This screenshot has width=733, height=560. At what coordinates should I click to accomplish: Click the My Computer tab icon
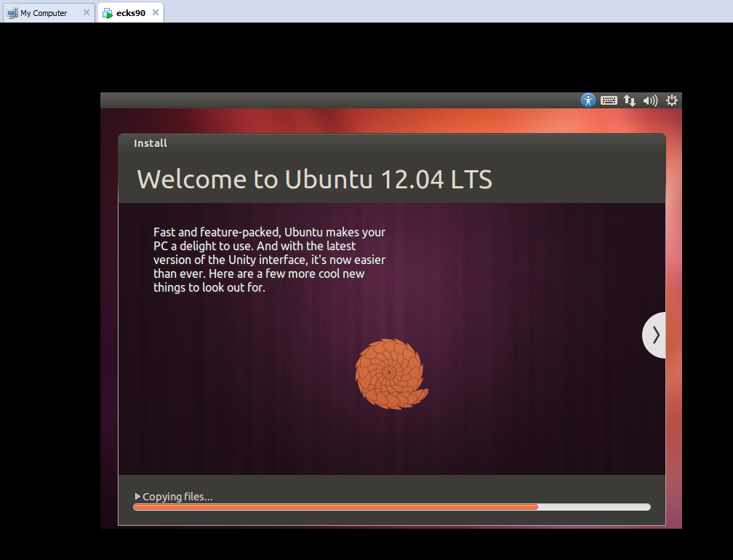point(12,13)
